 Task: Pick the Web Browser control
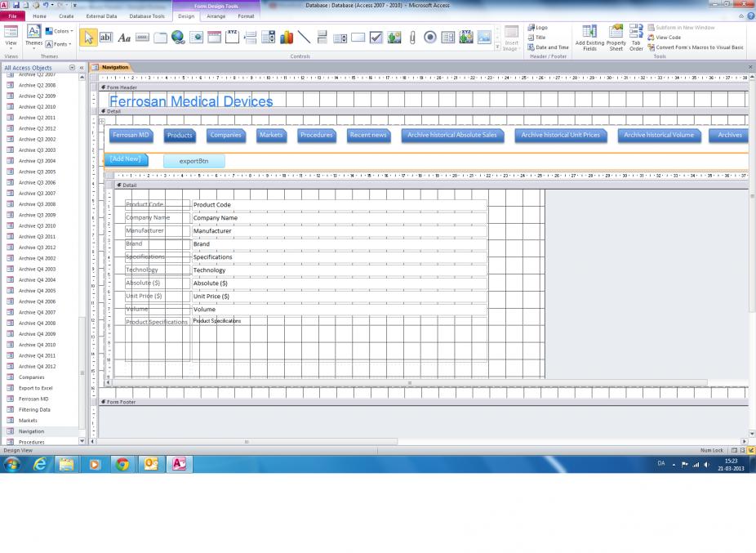click(x=196, y=37)
